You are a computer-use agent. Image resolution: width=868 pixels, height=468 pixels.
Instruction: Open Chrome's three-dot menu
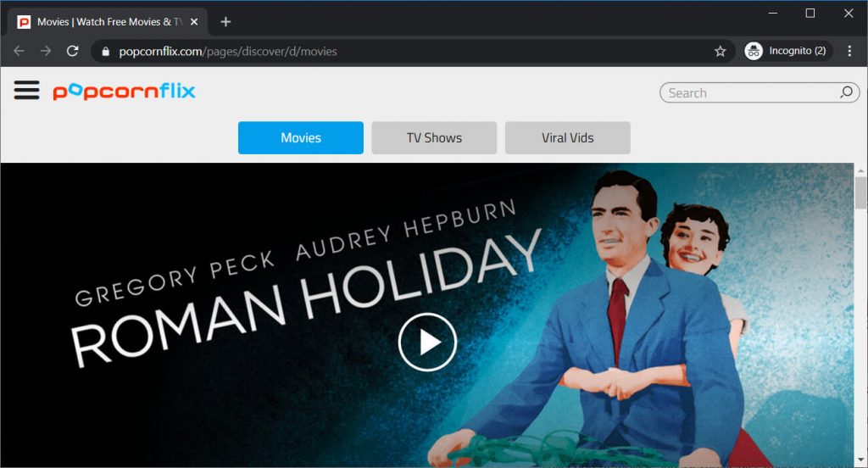849,51
